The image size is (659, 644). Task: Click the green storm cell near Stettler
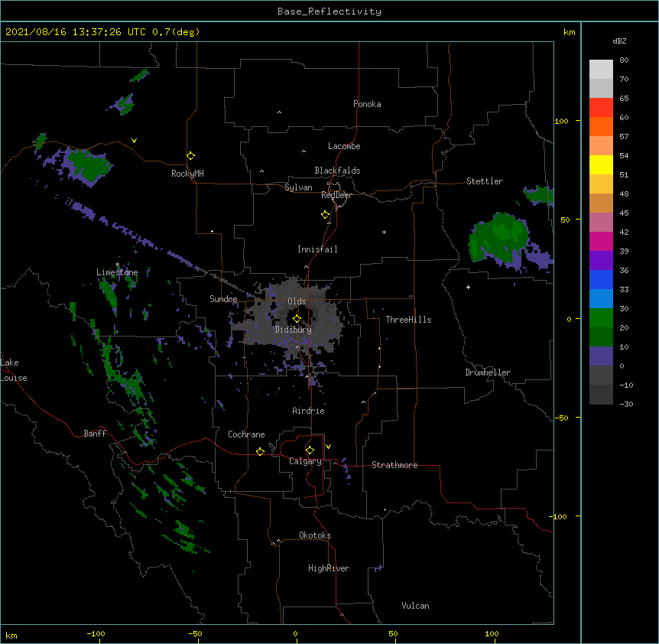(498, 236)
